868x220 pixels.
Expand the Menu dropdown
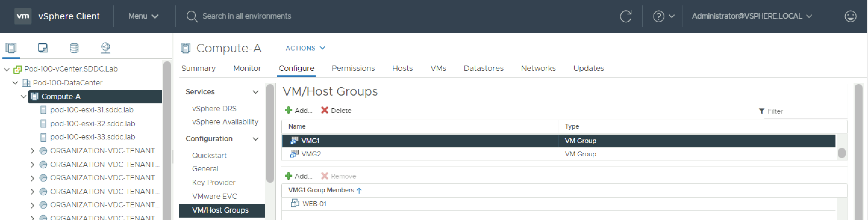coord(143,16)
